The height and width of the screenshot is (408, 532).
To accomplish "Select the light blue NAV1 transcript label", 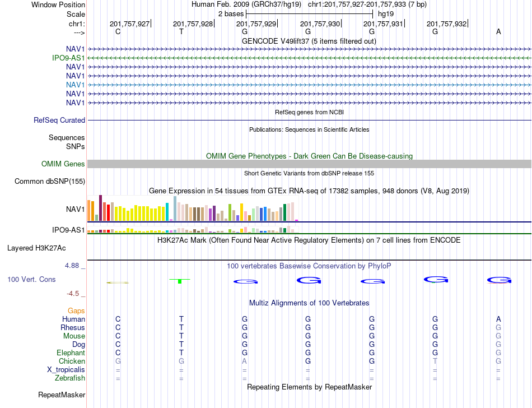I will [76, 85].
